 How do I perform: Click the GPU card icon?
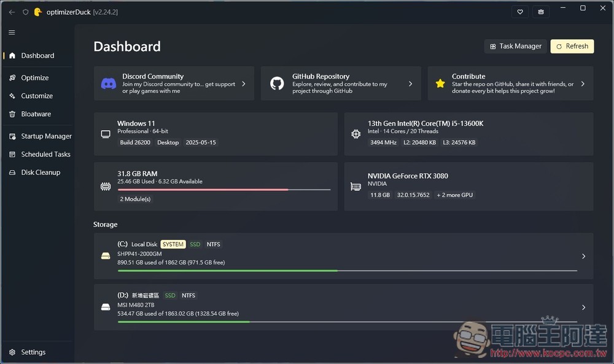click(356, 187)
